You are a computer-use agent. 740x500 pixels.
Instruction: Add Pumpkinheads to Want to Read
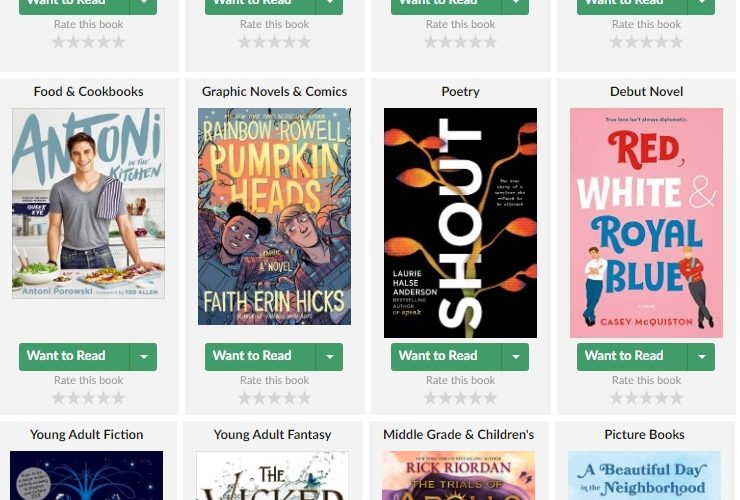260,356
